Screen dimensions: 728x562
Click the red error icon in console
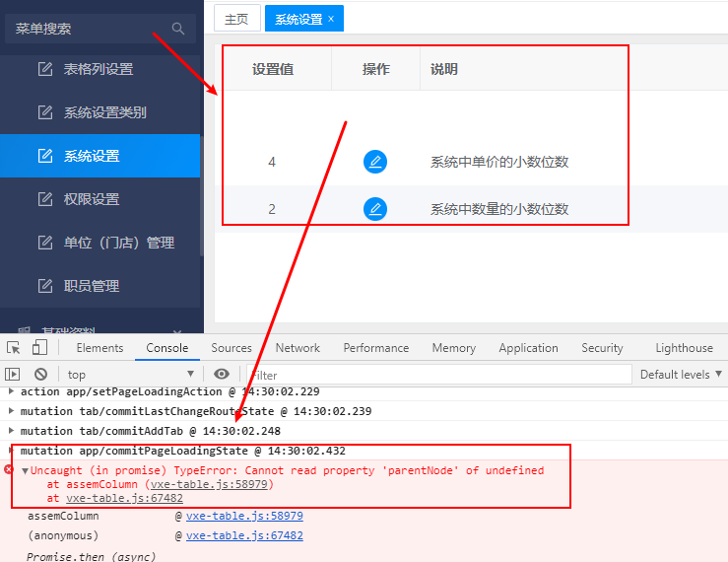tap(8, 469)
